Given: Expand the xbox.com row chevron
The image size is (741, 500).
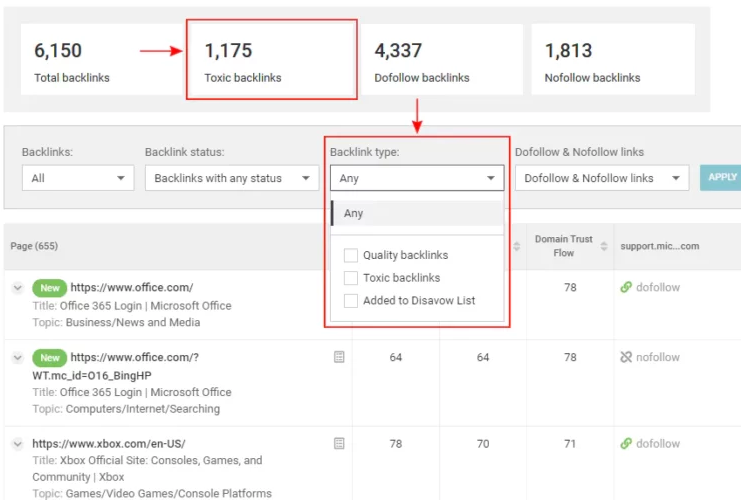Looking at the screenshot, I should click(x=17, y=443).
